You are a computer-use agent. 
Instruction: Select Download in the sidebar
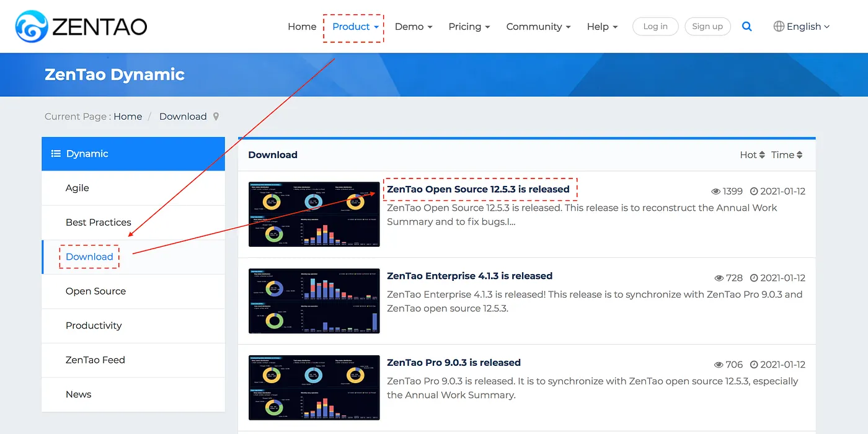[133, 257]
